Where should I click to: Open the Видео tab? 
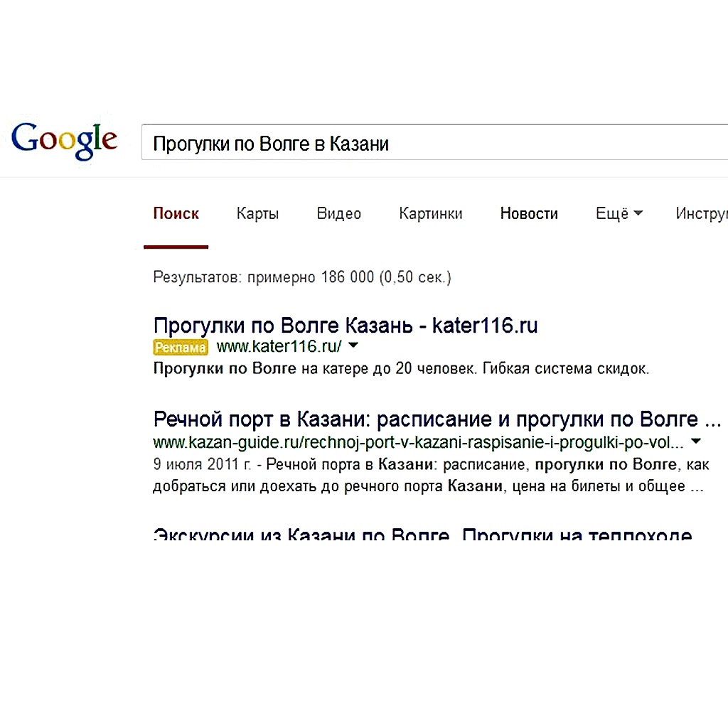click(339, 214)
